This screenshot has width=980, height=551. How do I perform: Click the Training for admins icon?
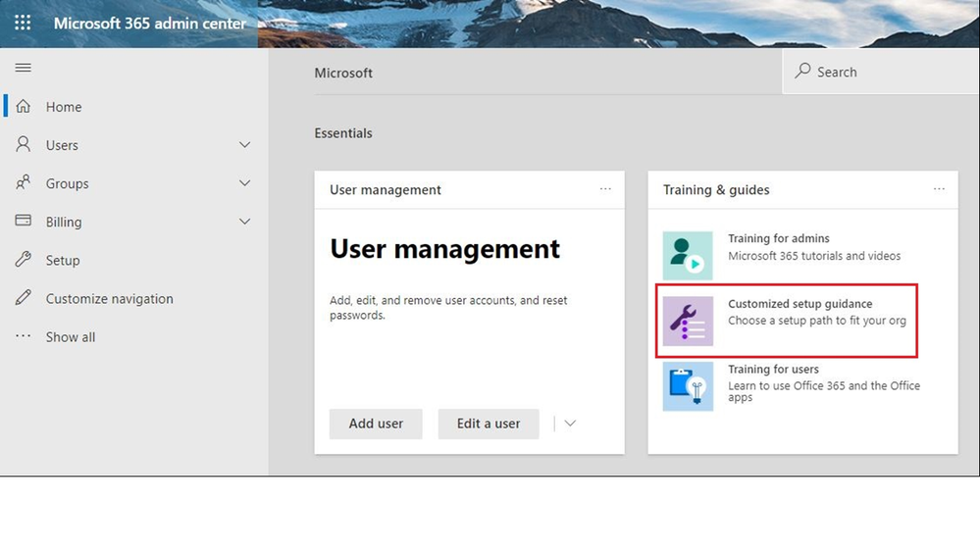tap(688, 256)
